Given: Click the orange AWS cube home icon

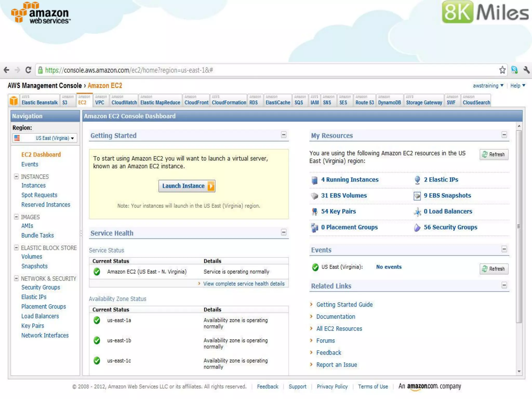Looking at the screenshot, I should pos(14,101).
